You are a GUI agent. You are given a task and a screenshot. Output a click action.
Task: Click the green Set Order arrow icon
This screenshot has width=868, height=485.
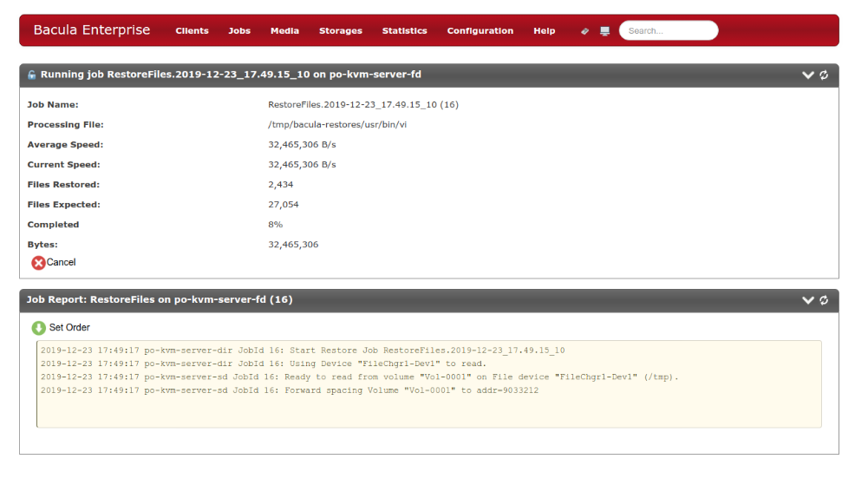38,328
